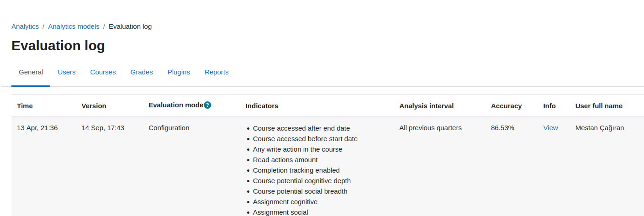Click the Evaluation log page heading

(58, 46)
